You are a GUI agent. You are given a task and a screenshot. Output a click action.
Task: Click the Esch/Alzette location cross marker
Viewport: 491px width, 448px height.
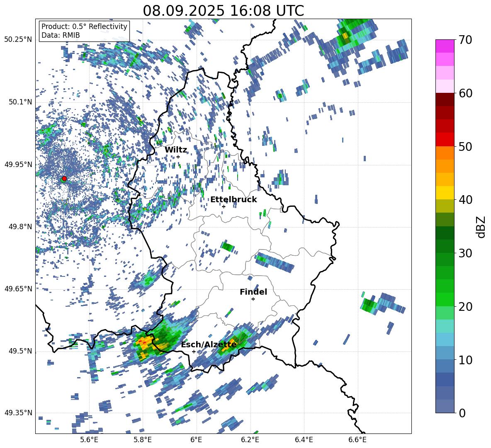coord(194,351)
